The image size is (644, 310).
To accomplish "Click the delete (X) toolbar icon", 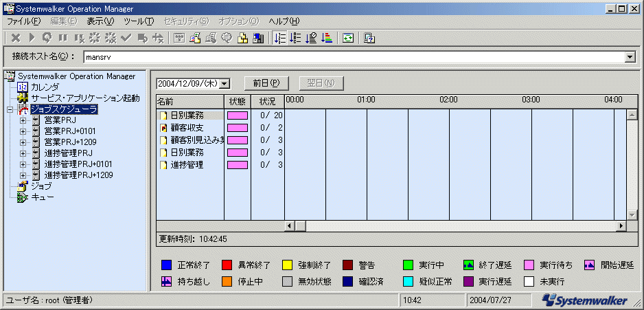I will (16, 38).
